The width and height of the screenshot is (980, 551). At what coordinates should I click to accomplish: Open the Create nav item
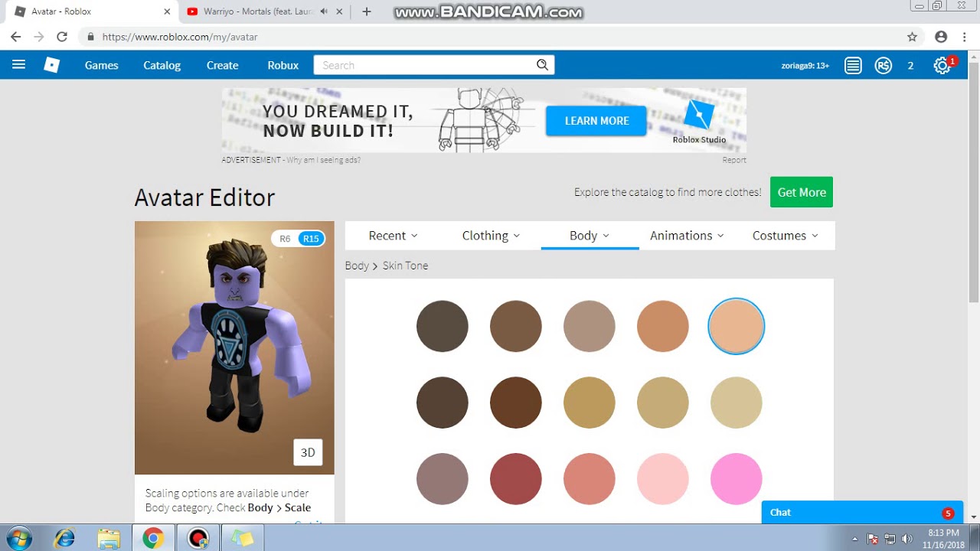coord(223,65)
